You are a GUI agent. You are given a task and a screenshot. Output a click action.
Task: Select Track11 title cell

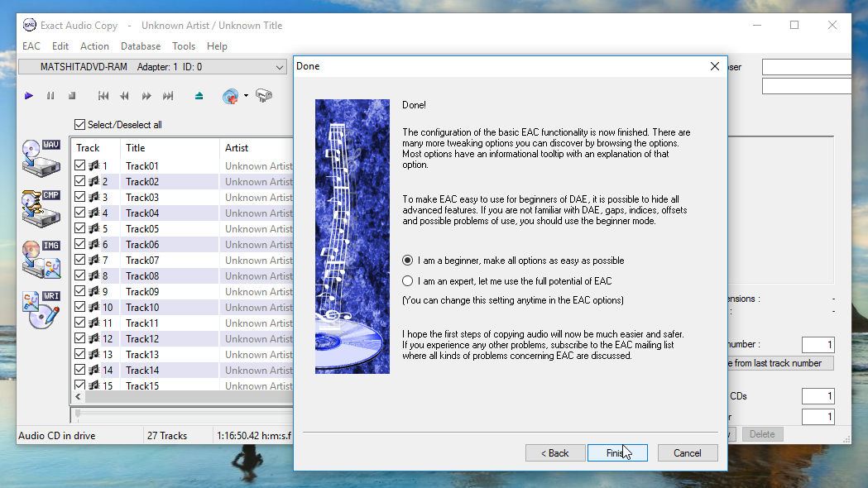point(170,323)
